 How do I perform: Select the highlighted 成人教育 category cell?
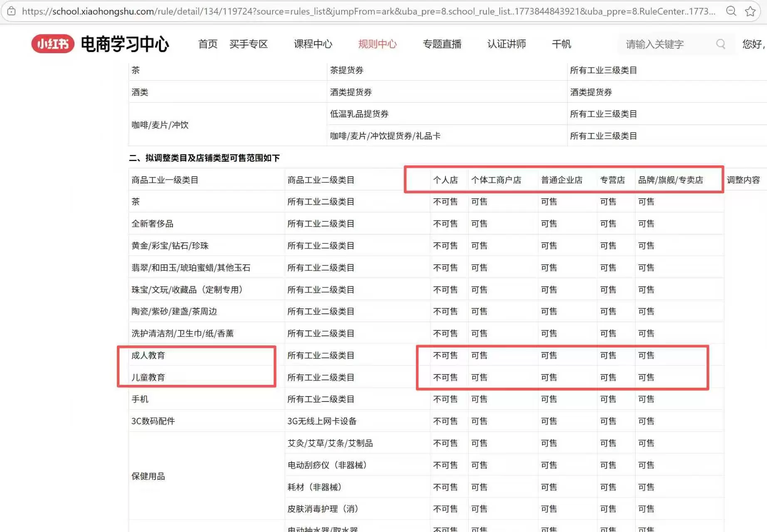pyautogui.click(x=148, y=355)
